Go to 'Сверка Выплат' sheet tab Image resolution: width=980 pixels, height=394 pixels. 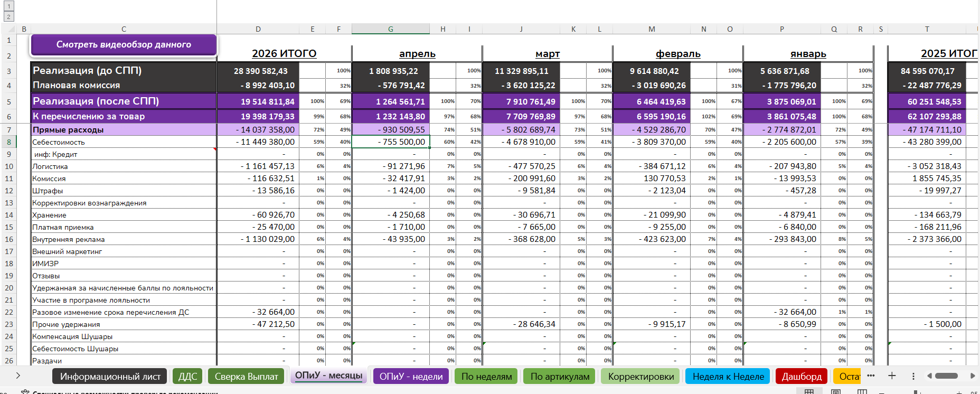coord(246,377)
